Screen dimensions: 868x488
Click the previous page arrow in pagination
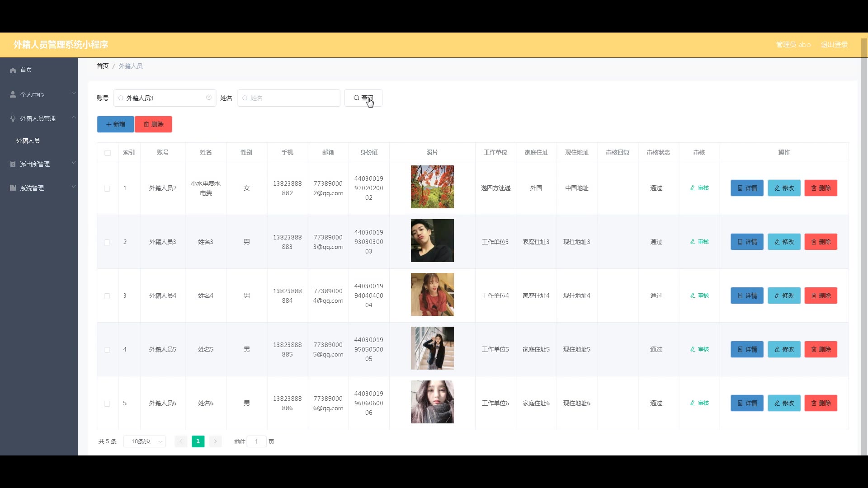[181, 441]
